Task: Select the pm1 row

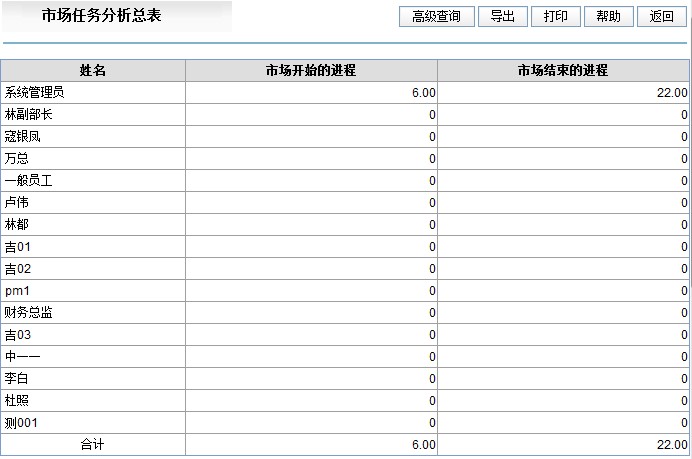Action: [17, 291]
